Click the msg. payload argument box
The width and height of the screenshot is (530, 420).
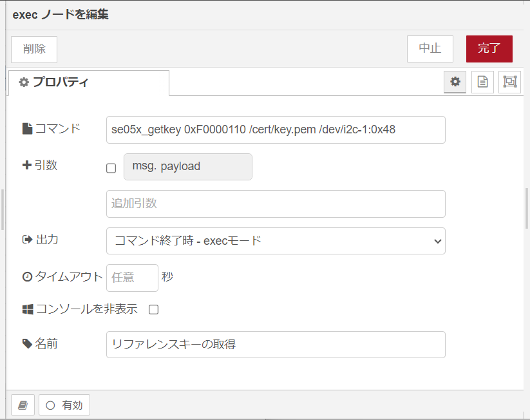(x=188, y=167)
